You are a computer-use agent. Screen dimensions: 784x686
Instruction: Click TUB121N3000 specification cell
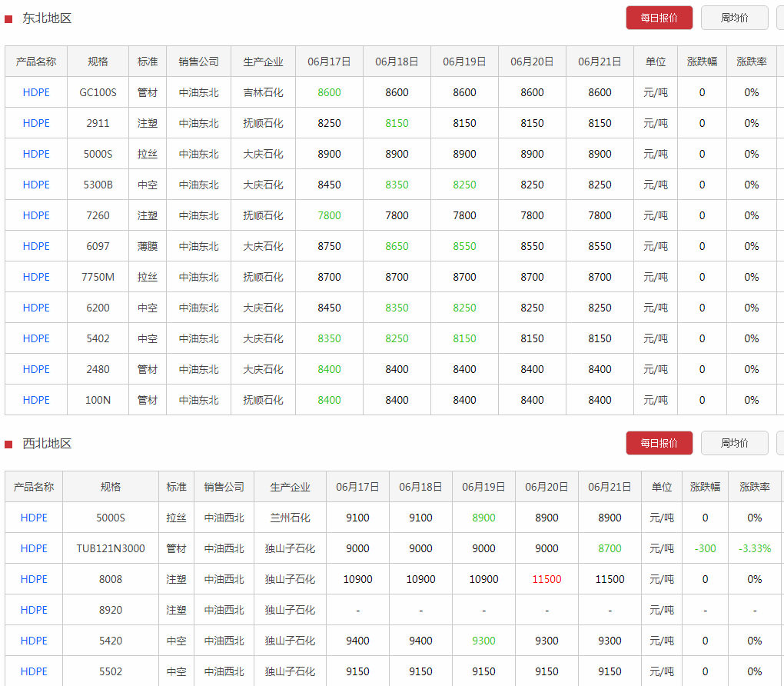[111, 548]
